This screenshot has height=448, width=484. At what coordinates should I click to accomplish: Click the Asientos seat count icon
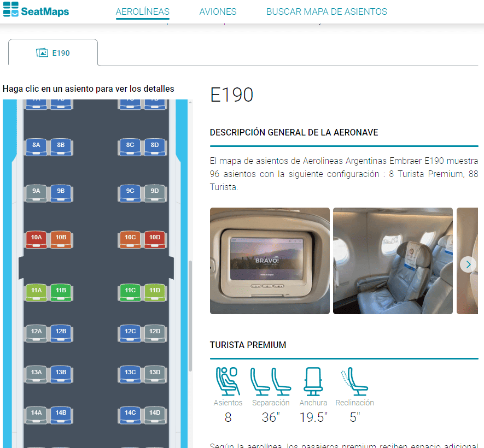(228, 381)
